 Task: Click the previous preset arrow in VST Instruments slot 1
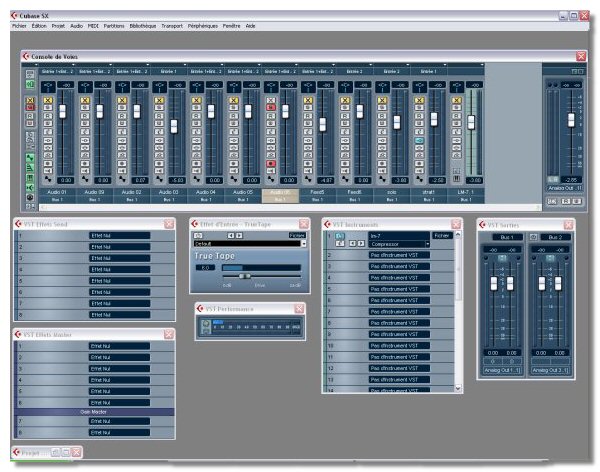point(350,243)
